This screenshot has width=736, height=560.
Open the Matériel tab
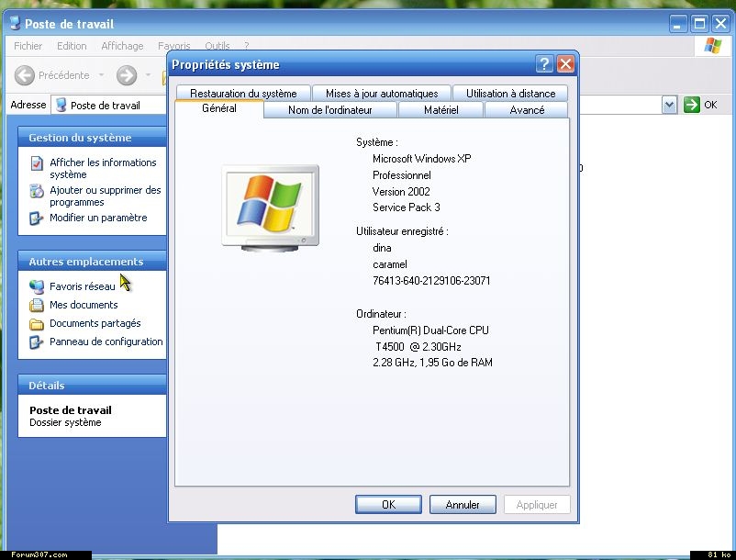click(x=441, y=110)
